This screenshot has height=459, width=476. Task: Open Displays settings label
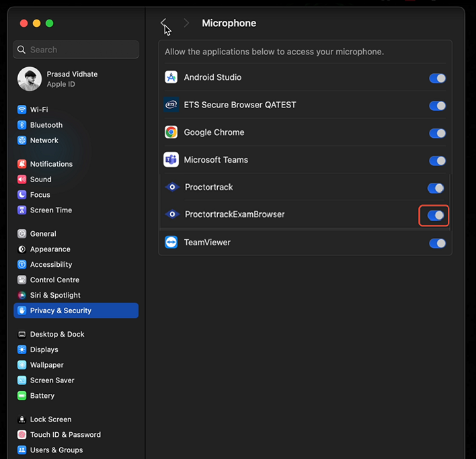[44, 349]
